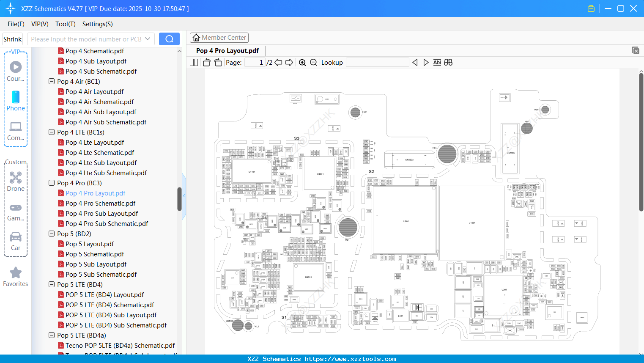
Task: Click the Abi text search icon
Action: [x=437, y=62]
